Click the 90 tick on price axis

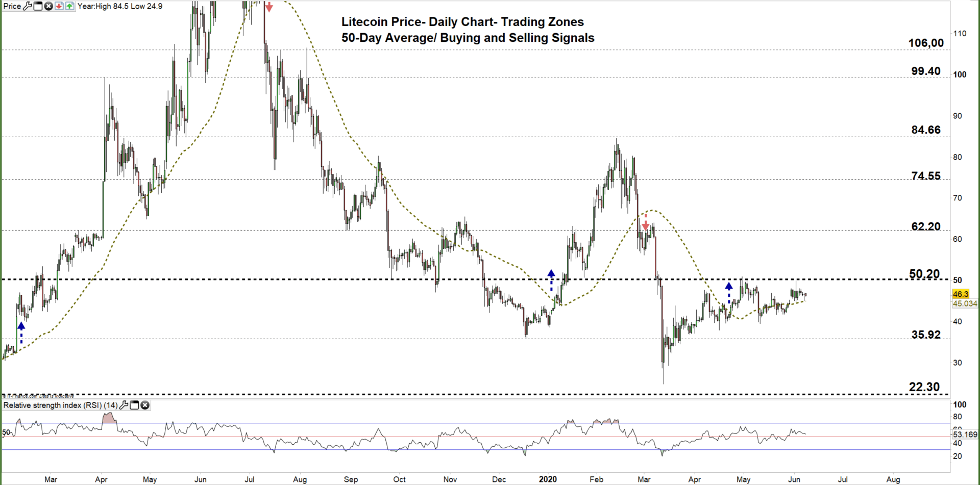(x=958, y=116)
